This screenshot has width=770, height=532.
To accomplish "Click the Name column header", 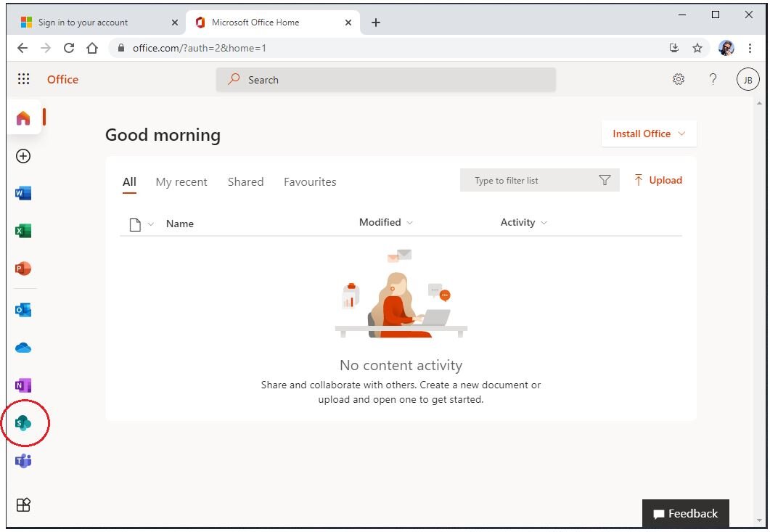I will pyautogui.click(x=180, y=224).
